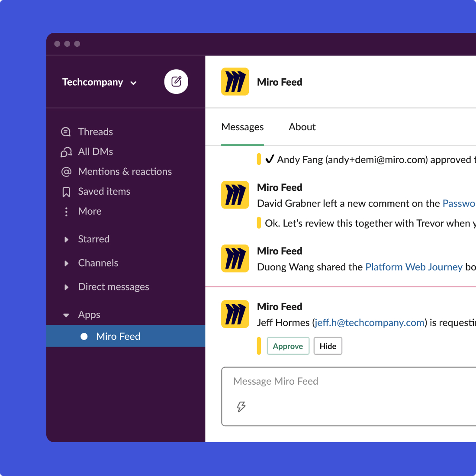Click the presence dot next to Miro Feed
The image size is (476, 476).
click(84, 336)
